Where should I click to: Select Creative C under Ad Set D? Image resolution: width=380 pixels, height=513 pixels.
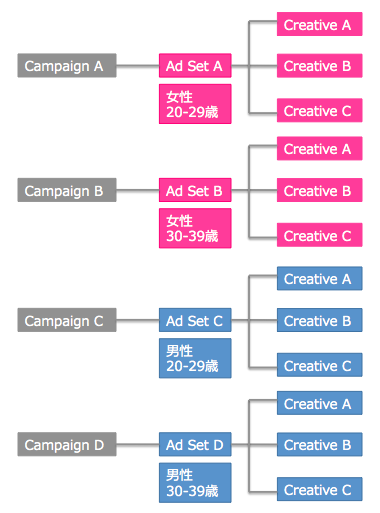pos(320,489)
